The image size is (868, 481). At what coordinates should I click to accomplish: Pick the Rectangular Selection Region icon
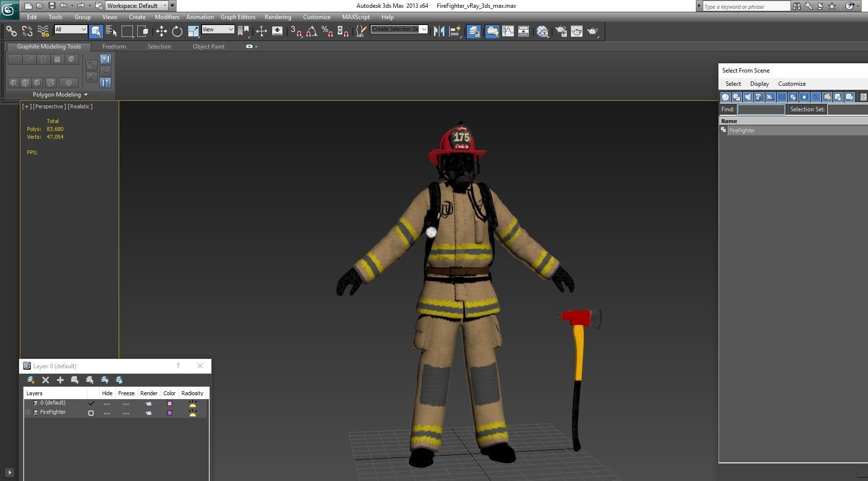coord(128,31)
